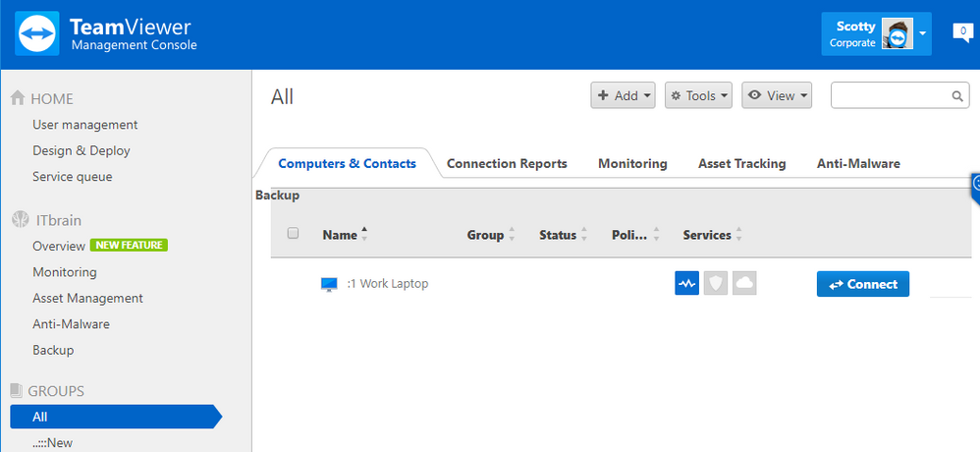The image size is (980, 452).
Task: Go to User management
Action: pyautogui.click(x=85, y=125)
